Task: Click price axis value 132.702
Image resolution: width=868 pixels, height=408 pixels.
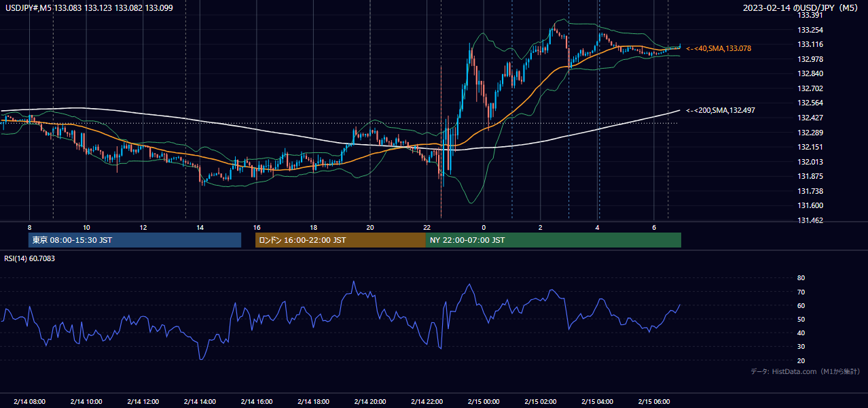Action: click(x=810, y=88)
